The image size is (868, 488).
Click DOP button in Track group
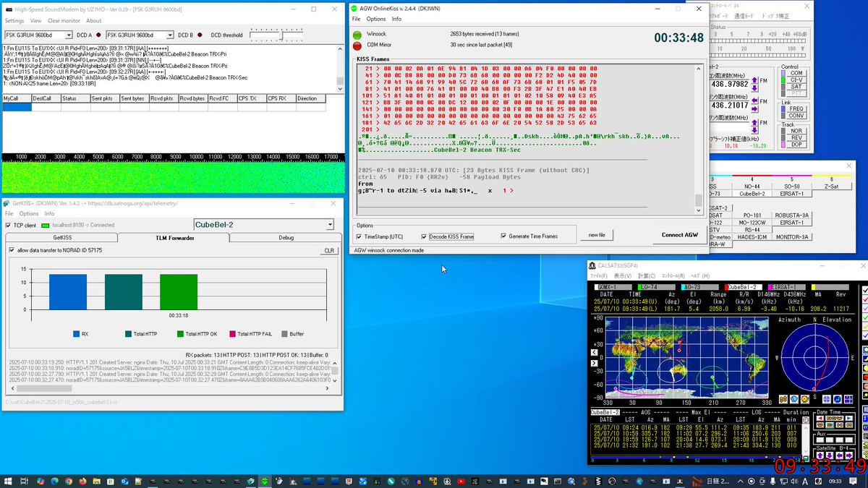point(796,145)
